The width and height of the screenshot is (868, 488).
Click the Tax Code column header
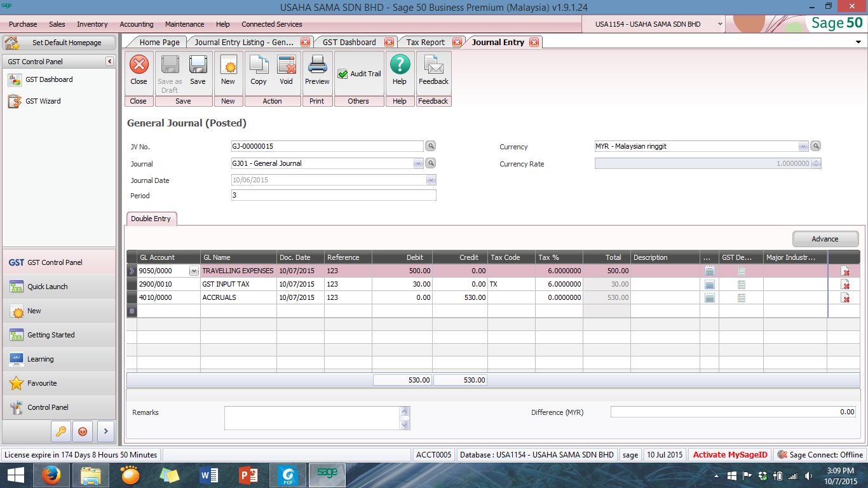point(512,257)
